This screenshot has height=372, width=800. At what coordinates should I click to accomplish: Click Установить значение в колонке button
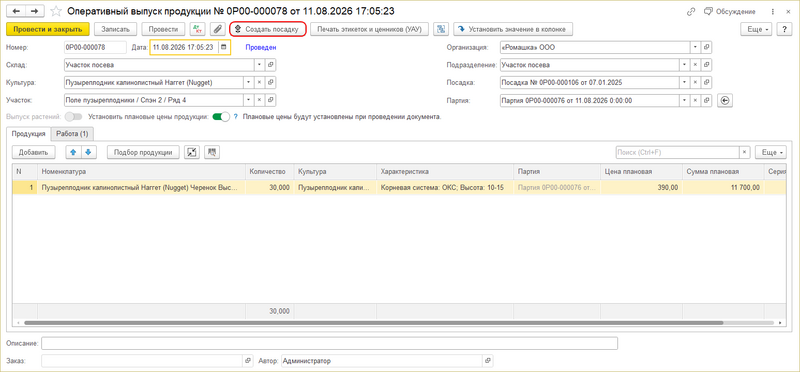(513, 30)
